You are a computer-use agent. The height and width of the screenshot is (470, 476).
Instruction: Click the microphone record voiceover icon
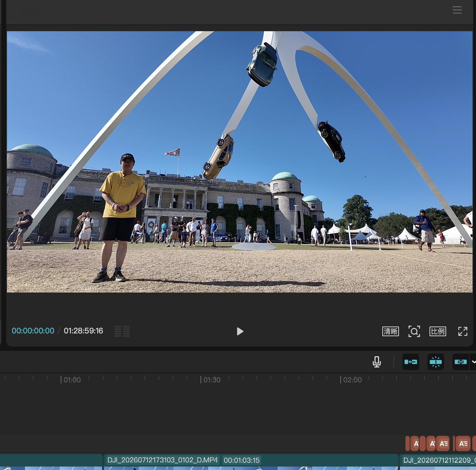[x=376, y=362]
